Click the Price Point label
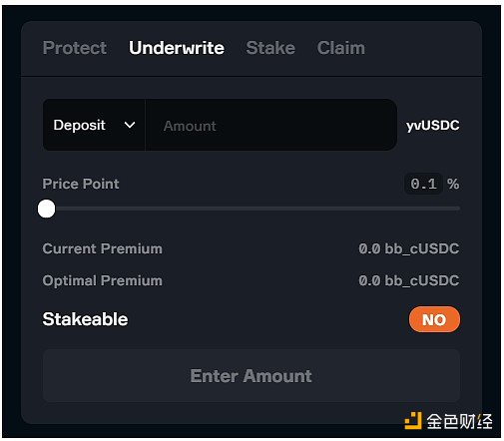 81,184
